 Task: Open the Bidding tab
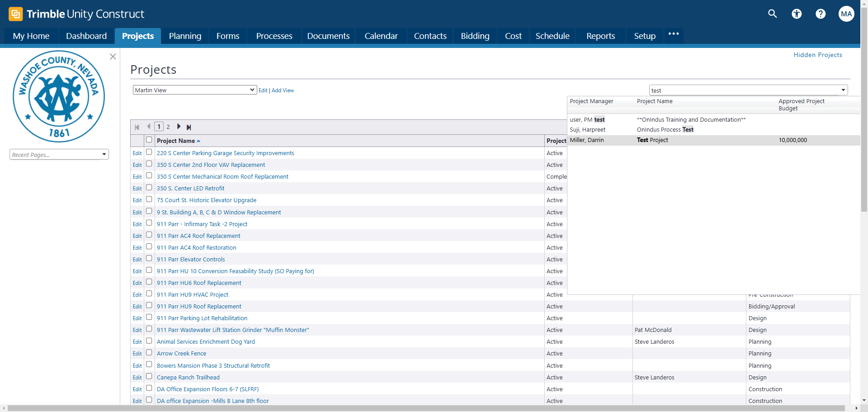click(475, 36)
